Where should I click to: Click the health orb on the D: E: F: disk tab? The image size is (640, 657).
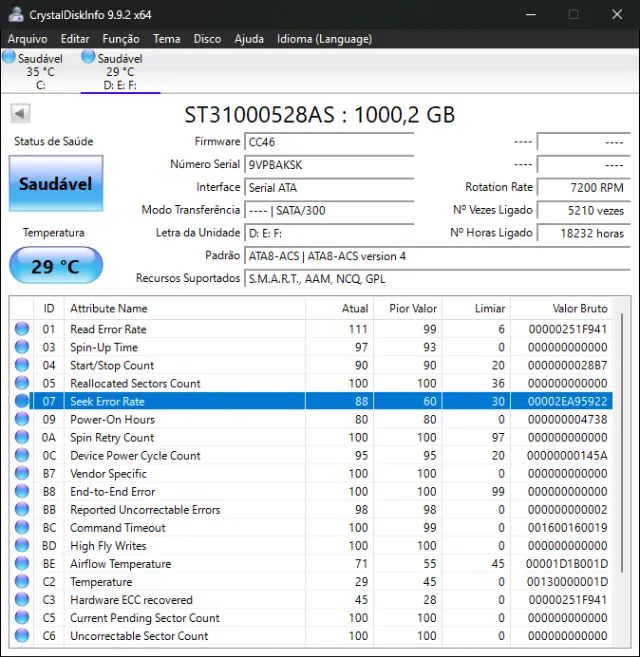[x=88, y=57]
